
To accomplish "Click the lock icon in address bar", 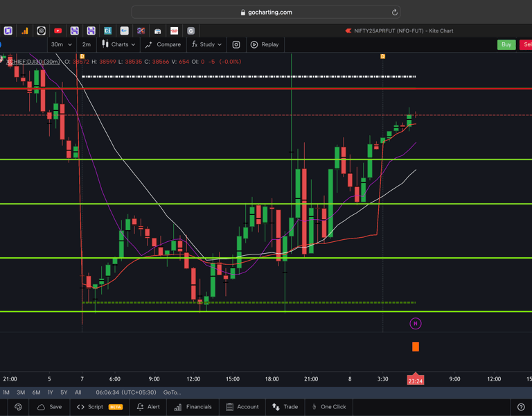I will (x=242, y=12).
